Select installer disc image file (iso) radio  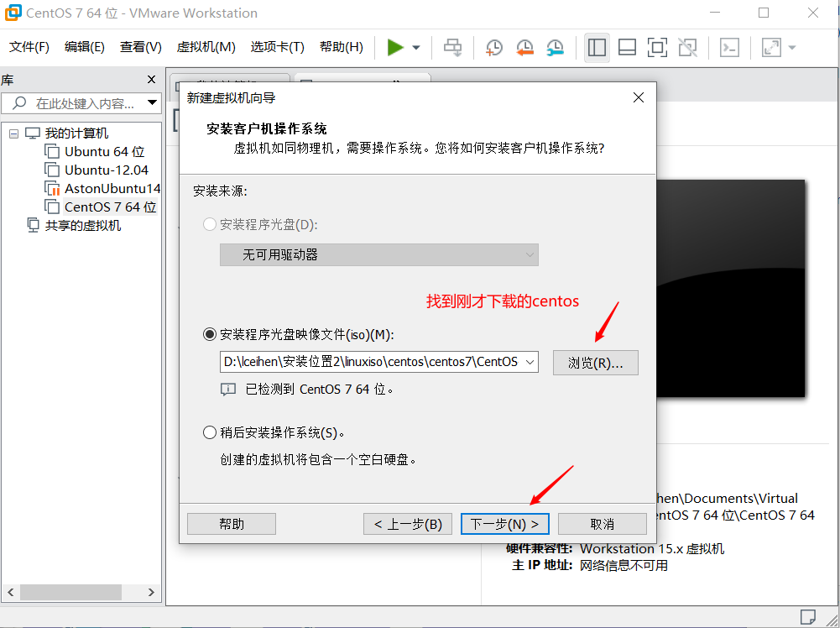pos(210,335)
